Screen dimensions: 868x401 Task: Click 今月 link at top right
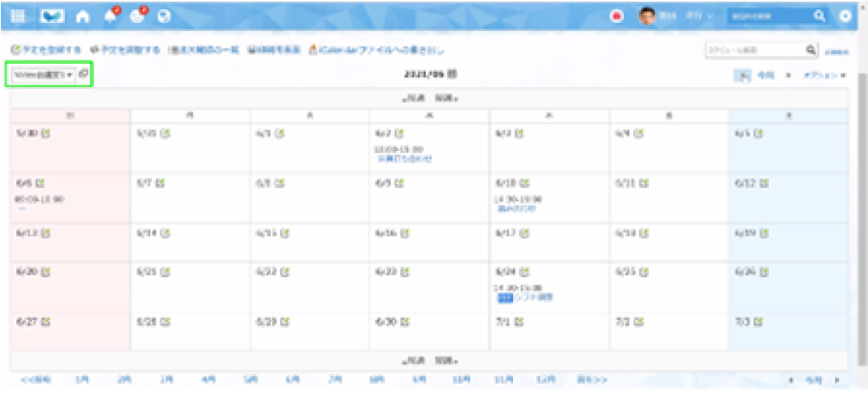pyautogui.click(x=766, y=74)
